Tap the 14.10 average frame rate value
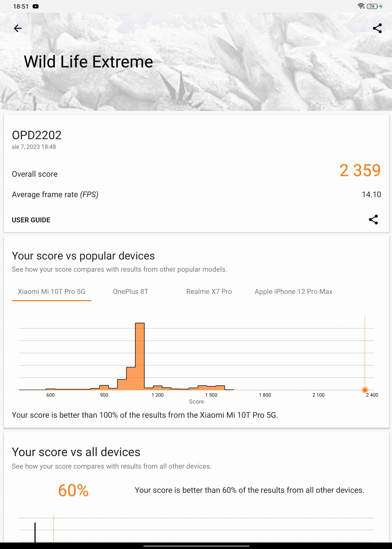 (372, 195)
